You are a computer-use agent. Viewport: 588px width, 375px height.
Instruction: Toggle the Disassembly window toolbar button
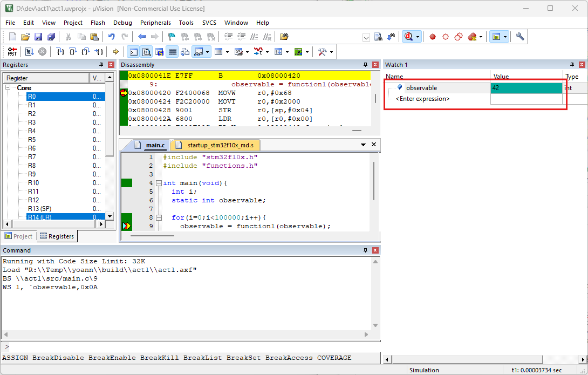(146, 52)
